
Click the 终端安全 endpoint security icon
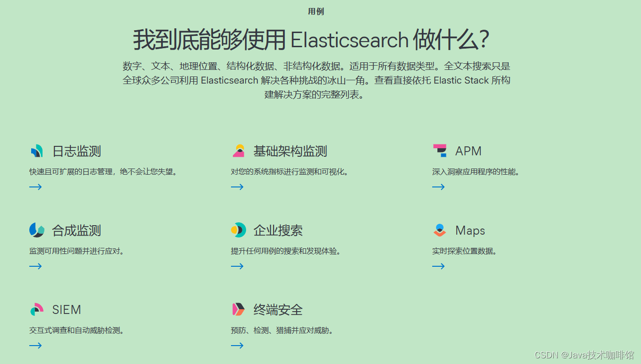click(x=237, y=309)
